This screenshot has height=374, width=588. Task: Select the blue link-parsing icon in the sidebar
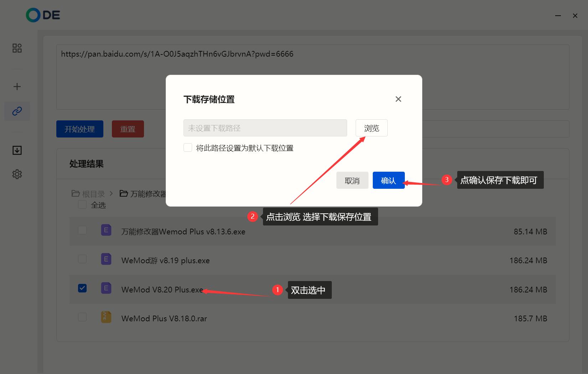pyautogui.click(x=17, y=111)
